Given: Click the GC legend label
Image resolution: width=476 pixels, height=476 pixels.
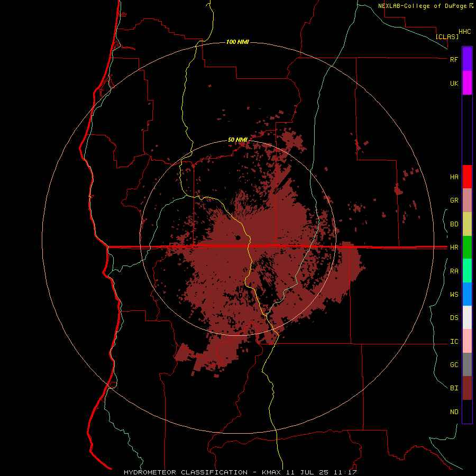Looking at the screenshot, I should [x=454, y=365].
